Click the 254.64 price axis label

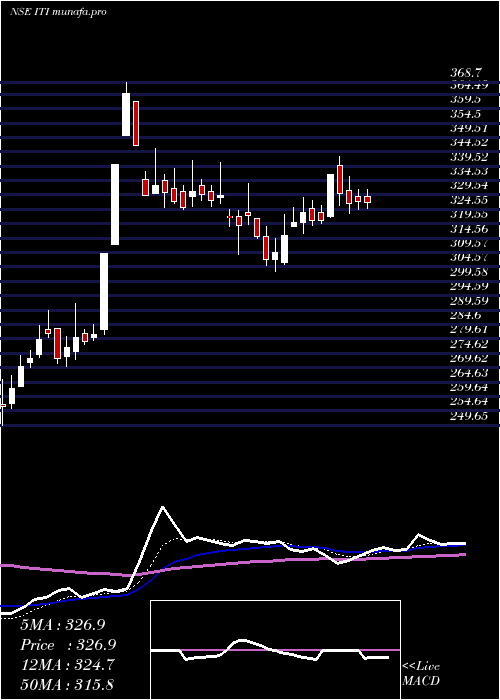pos(468,401)
